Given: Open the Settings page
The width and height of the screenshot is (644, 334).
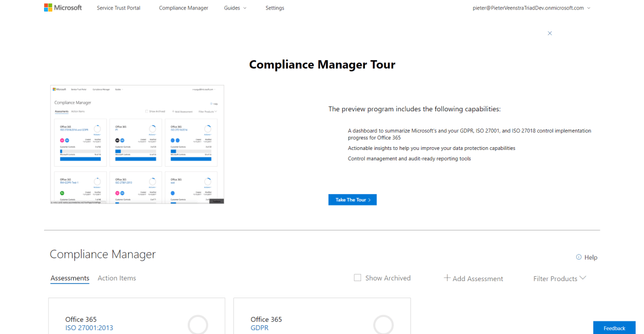Looking at the screenshot, I should click(275, 8).
